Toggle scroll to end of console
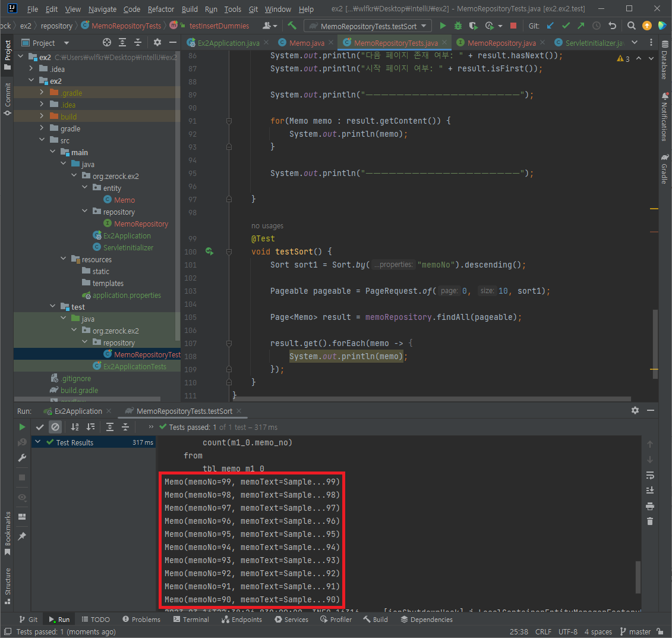This screenshot has height=638, width=672. 649,490
